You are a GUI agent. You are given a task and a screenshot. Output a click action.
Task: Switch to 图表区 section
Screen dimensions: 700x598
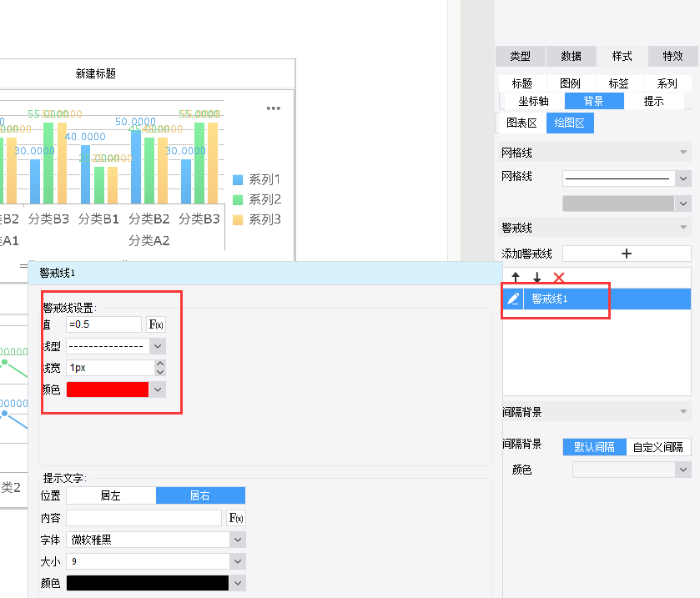(521, 123)
